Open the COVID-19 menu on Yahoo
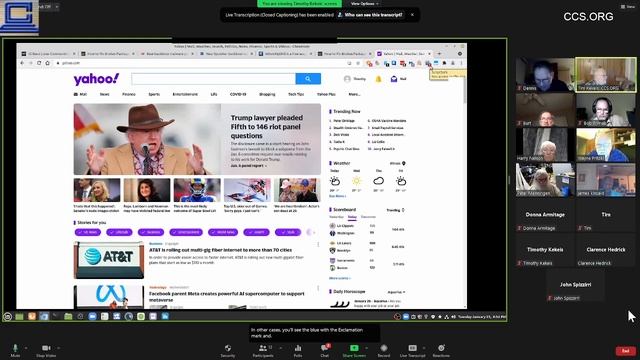 238,94
